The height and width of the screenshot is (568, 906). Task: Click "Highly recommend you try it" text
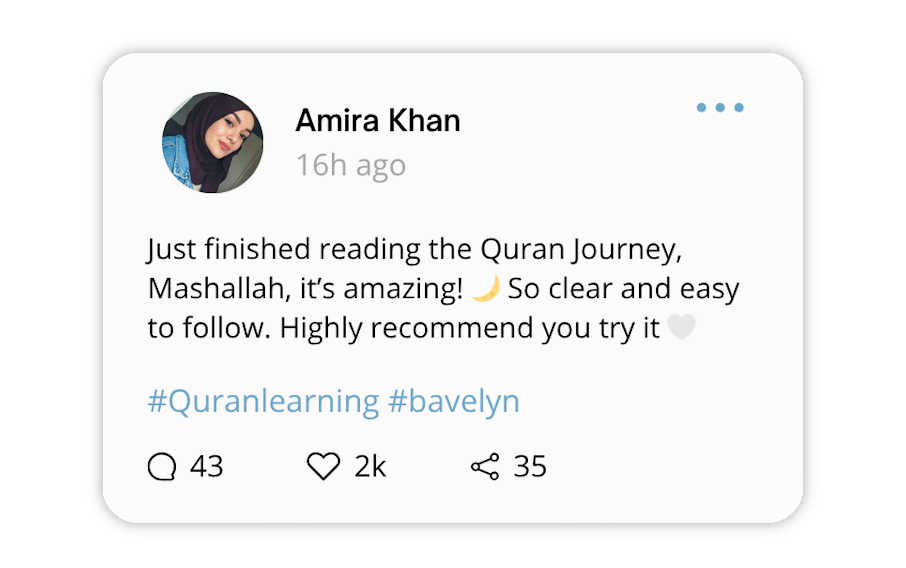pyautogui.click(x=470, y=329)
